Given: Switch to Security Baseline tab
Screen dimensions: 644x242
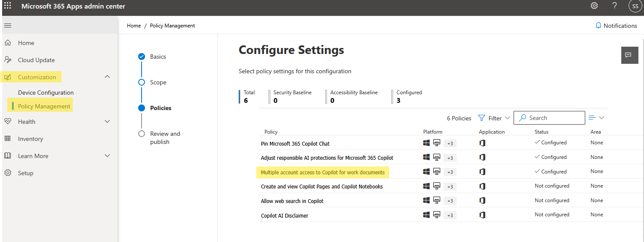Looking at the screenshot, I should tap(292, 96).
